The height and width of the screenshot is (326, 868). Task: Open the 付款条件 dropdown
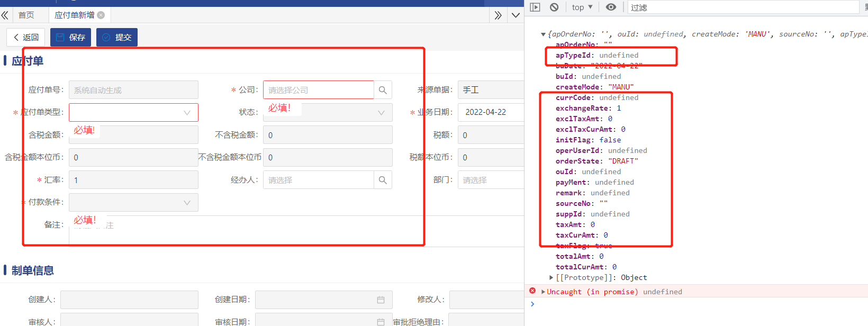[x=133, y=202]
